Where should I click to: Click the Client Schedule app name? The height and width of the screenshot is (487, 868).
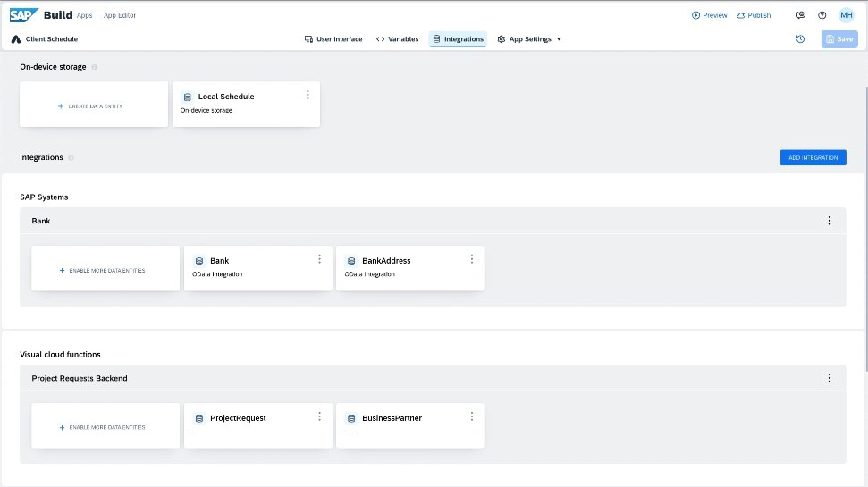[52, 39]
